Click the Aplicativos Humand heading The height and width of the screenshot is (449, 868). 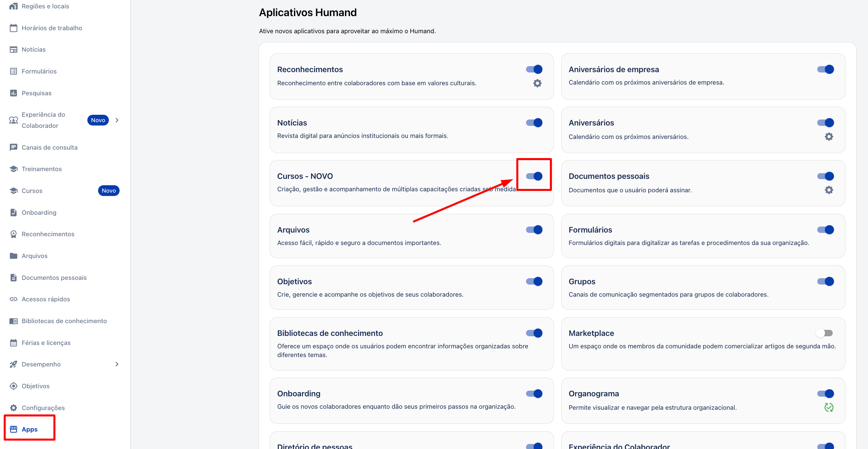(308, 12)
